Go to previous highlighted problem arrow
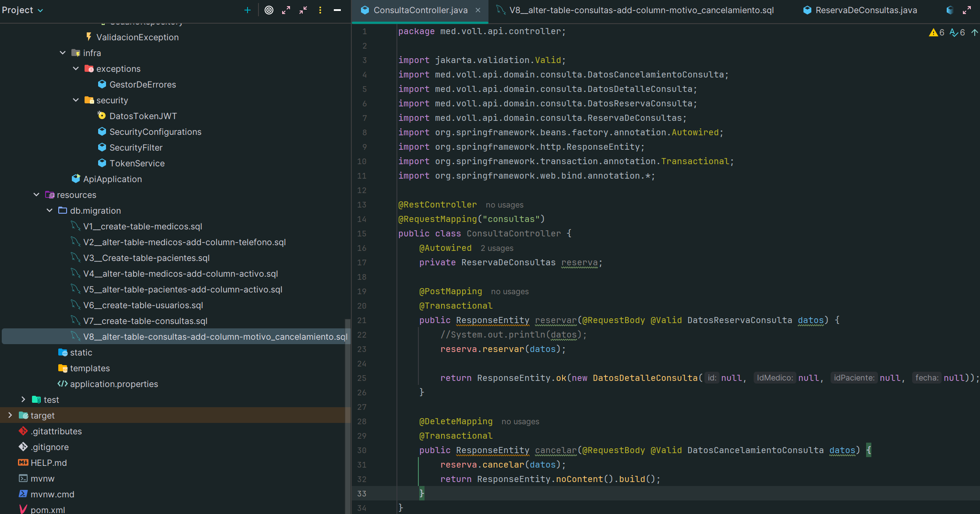Viewport: 980px width, 514px height. (x=974, y=32)
